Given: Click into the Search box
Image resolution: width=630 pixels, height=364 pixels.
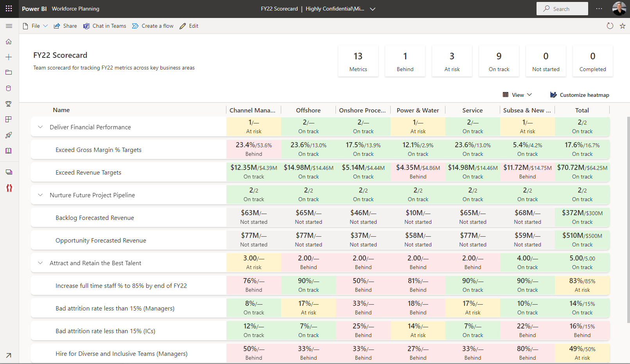Looking at the screenshot, I should point(562,9).
